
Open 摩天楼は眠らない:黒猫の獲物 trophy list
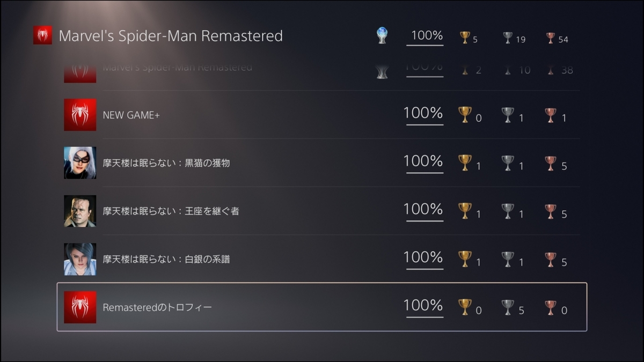coord(321,163)
